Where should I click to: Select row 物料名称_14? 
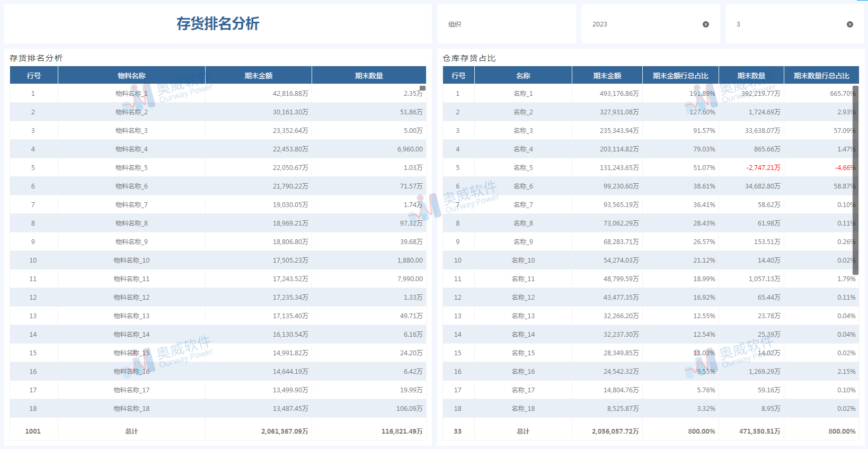(218, 335)
